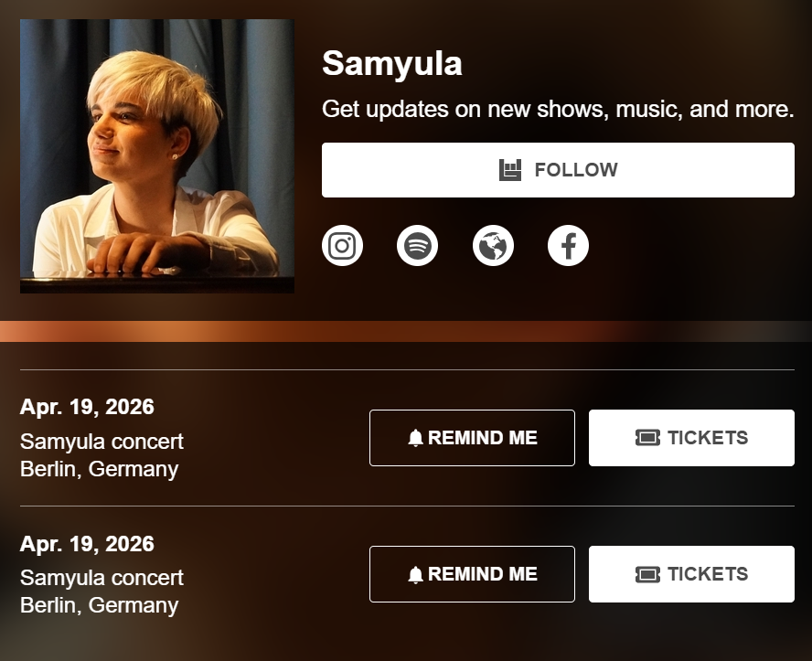Click the bell icon on the lower event
The image size is (812, 661).
pyautogui.click(x=416, y=574)
